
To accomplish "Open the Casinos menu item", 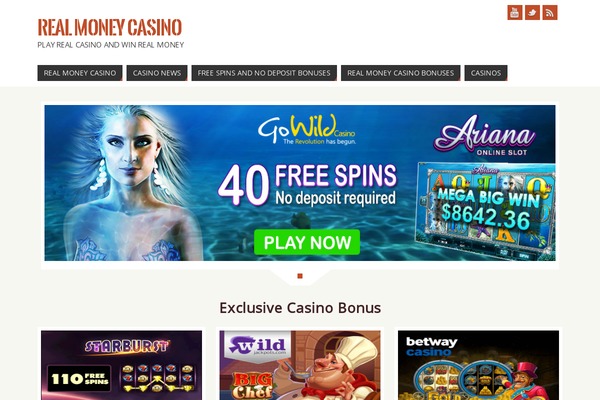I will 486,73.
